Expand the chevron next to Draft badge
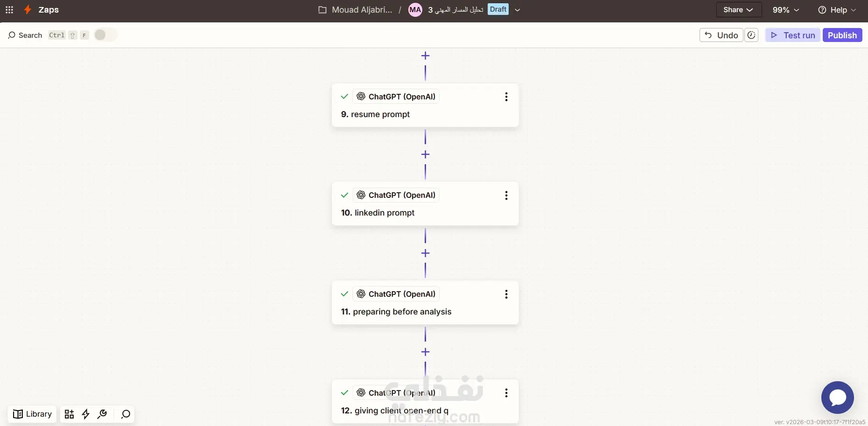868x426 pixels. [517, 10]
